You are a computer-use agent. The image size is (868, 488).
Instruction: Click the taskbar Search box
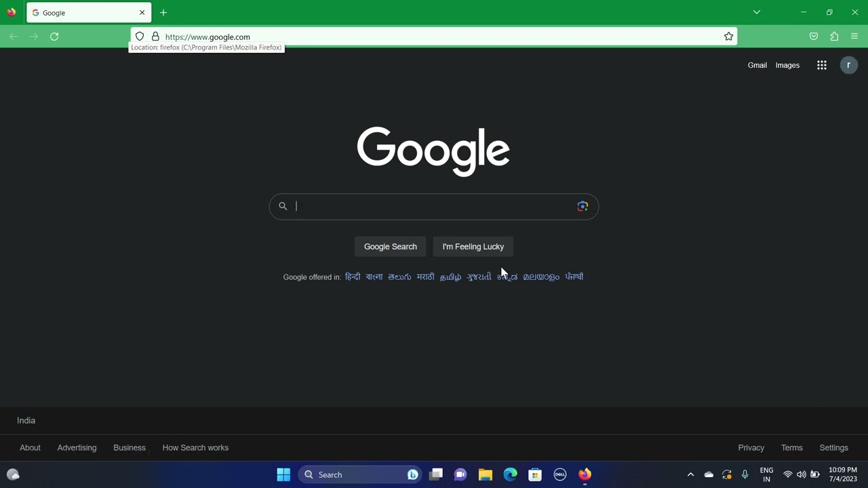coord(359,474)
